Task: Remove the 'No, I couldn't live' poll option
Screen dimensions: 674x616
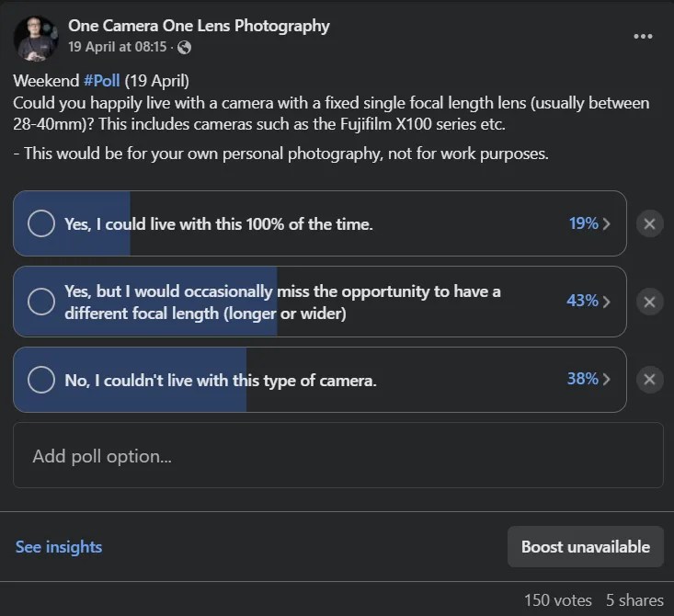Action: coord(649,380)
